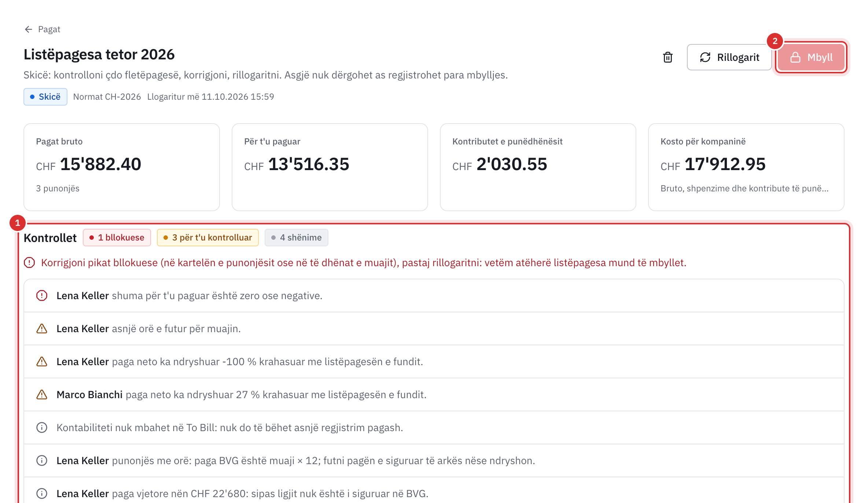Click 'Normat CH-2026' text
The height and width of the screenshot is (503, 868).
click(x=107, y=97)
